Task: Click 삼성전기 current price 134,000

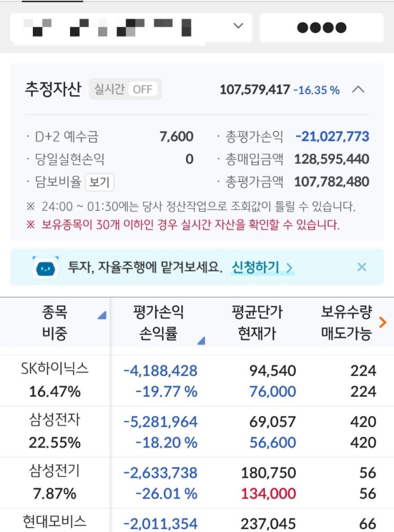Action: pyautogui.click(x=268, y=494)
